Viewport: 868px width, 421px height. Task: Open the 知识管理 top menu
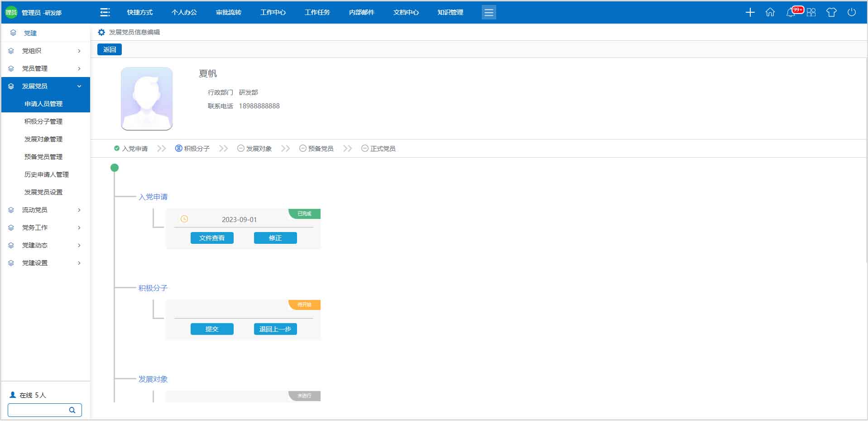click(x=450, y=12)
